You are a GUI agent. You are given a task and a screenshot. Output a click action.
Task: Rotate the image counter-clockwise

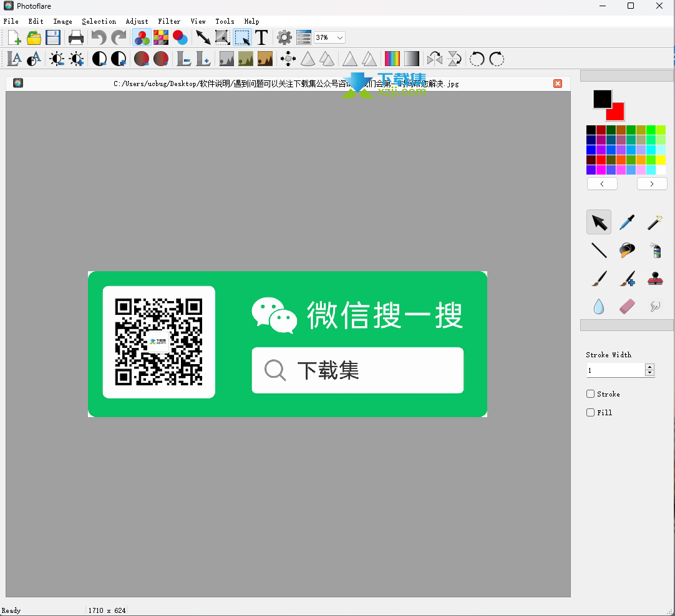pyautogui.click(x=477, y=59)
